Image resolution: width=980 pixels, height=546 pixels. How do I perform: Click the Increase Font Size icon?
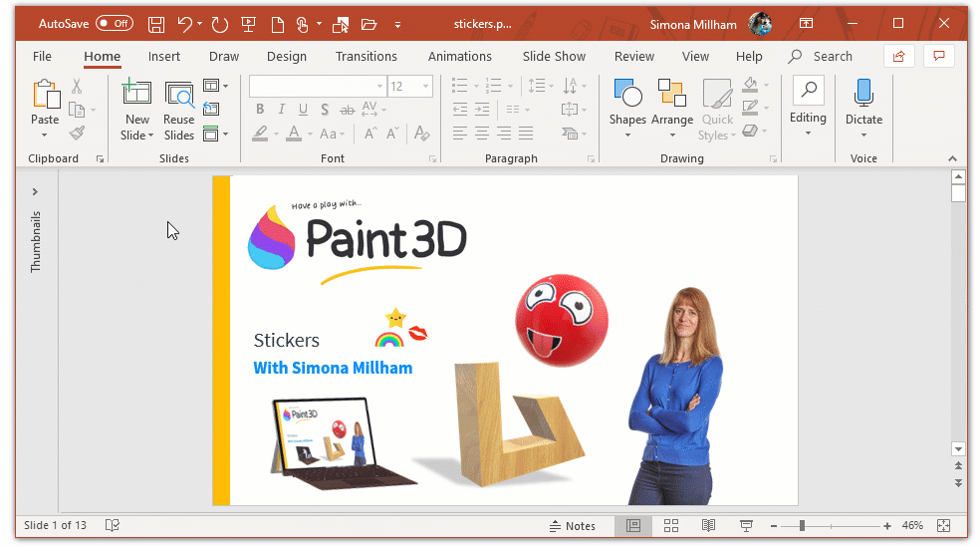tap(370, 134)
